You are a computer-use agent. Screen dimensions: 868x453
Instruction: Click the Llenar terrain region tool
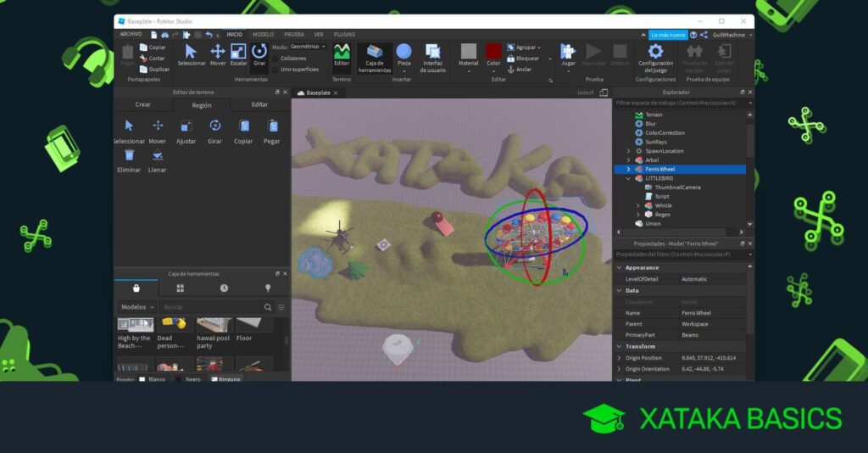click(x=158, y=159)
